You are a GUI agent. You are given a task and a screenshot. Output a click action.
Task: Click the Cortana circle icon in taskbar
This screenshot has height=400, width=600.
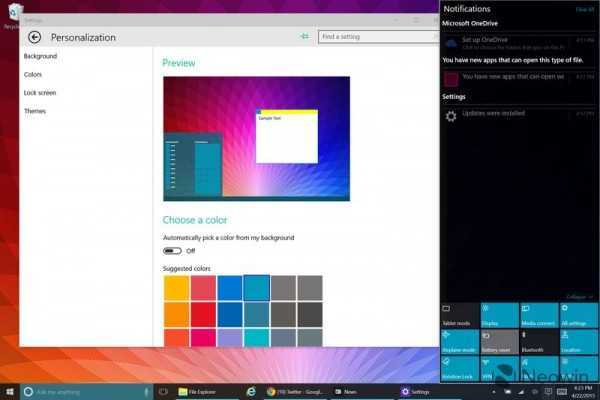coord(28,392)
